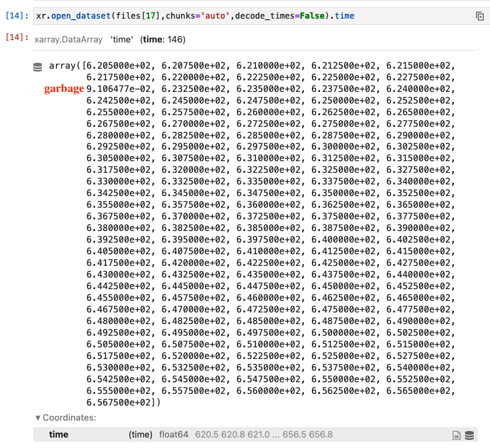Screen dimensions: 490x448
Task: Click the value 6.555000e+02
Action: (x=119, y=391)
